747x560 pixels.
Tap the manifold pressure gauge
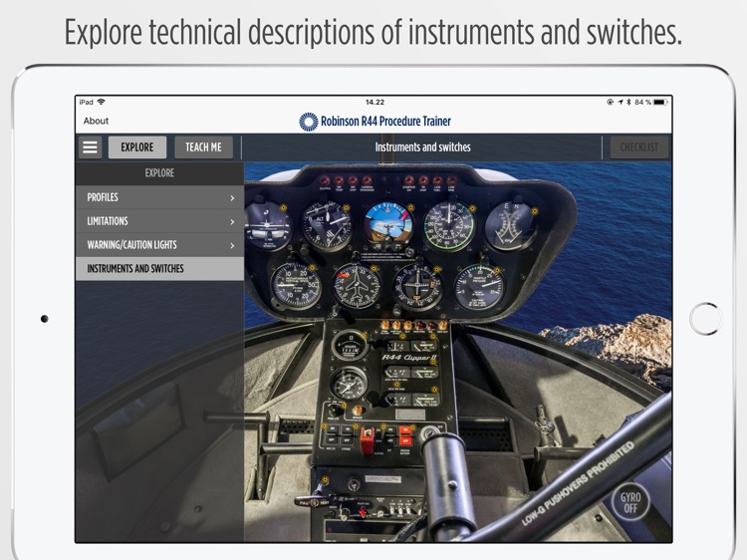click(x=480, y=287)
